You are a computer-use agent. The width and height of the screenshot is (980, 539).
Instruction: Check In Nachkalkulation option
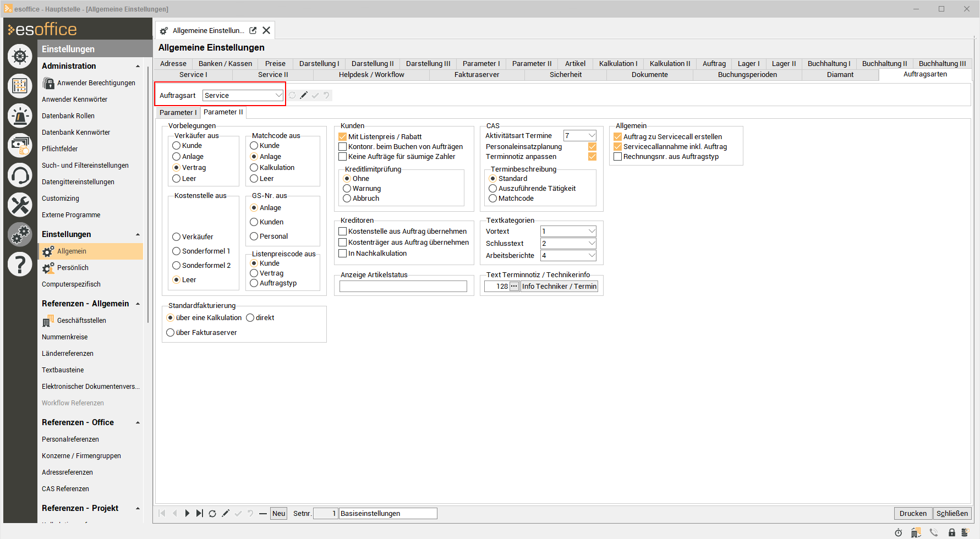coord(342,254)
